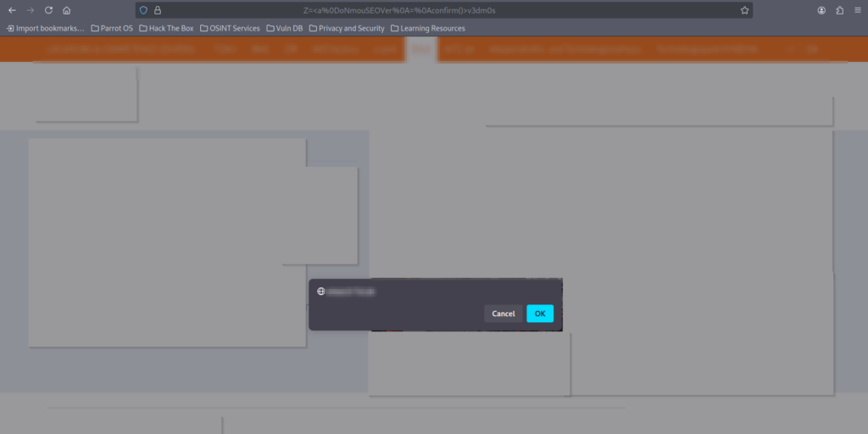
Task: Open the extensions puzzle icon
Action: click(x=840, y=10)
